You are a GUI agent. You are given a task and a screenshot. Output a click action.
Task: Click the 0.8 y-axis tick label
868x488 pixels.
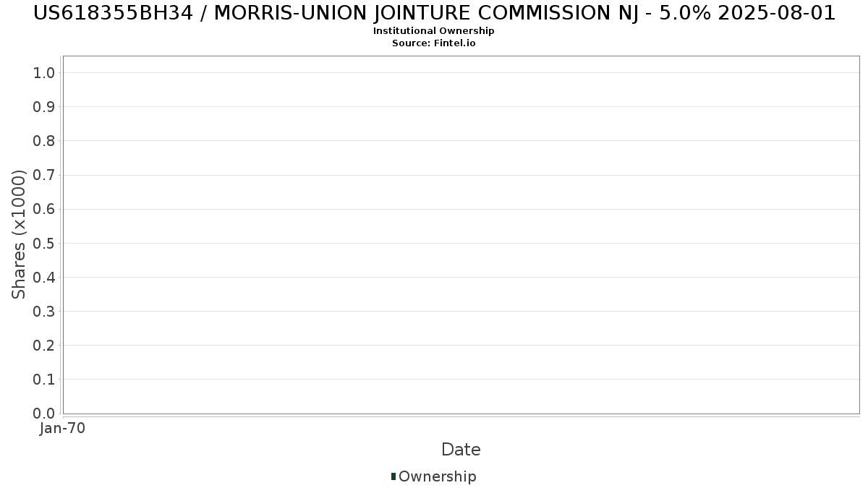click(x=43, y=140)
